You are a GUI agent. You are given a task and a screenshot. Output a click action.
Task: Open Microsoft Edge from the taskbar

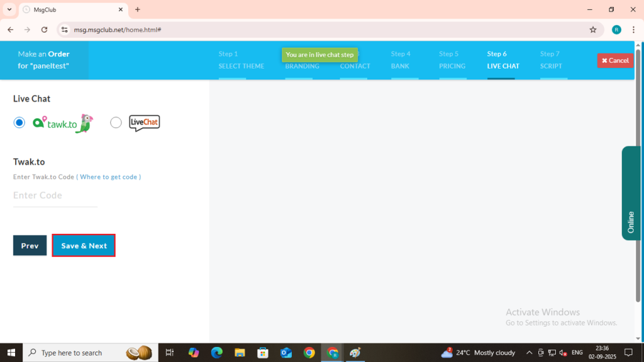217,353
